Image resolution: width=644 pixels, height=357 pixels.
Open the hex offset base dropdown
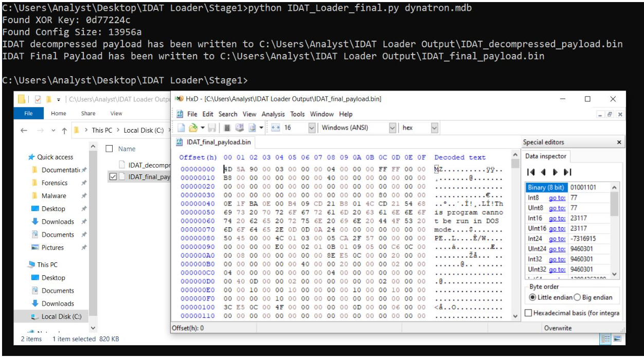pyautogui.click(x=435, y=128)
